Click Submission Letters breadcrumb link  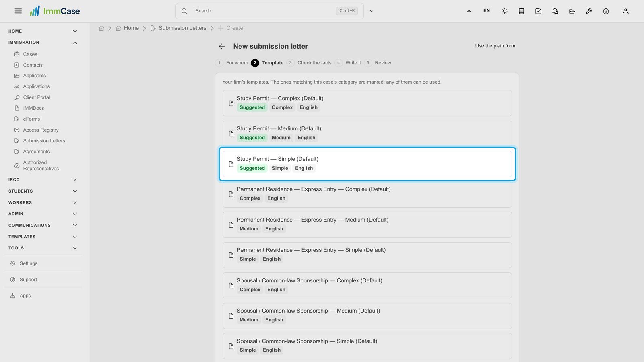pos(182,28)
